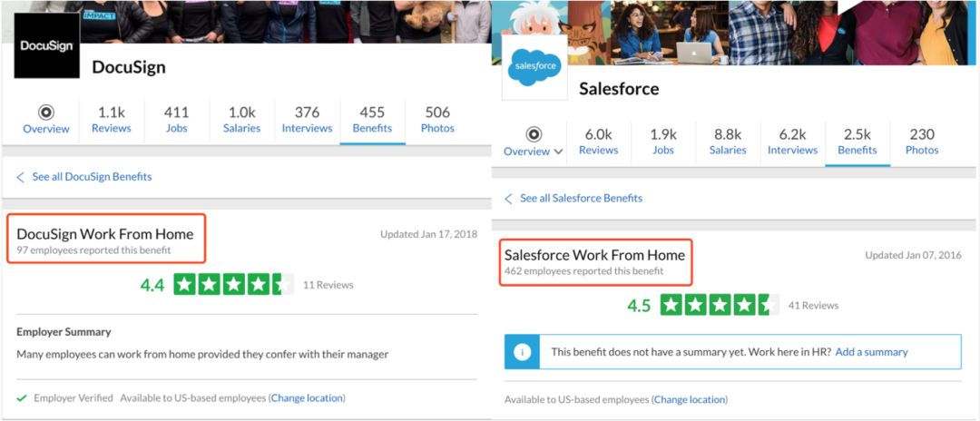
Task: Click the green Employer Verified checkmark
Action: tap(22, 398)
